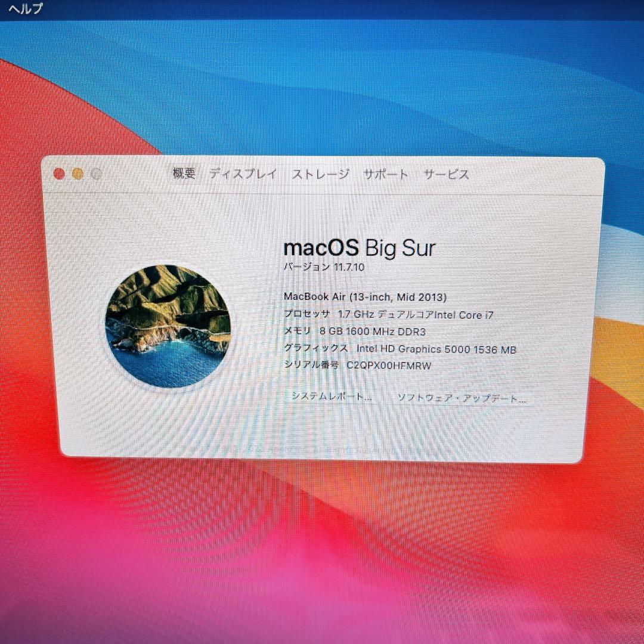Select the 概要 tab
This screenshot has height=644, width=644.
pyautogui.click(x=183, y=174)
